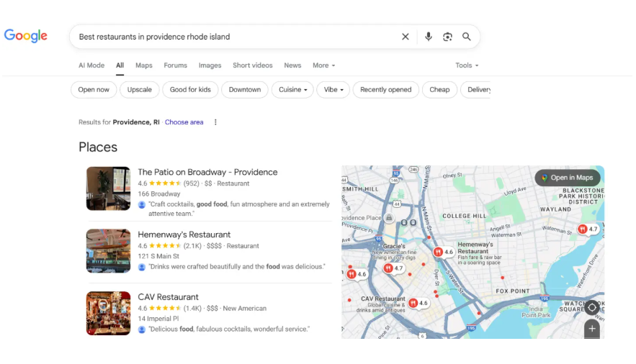Open the CAV Restaurant listing title
Viewport: 636px width, 364px height.
[x=168, y=297]
